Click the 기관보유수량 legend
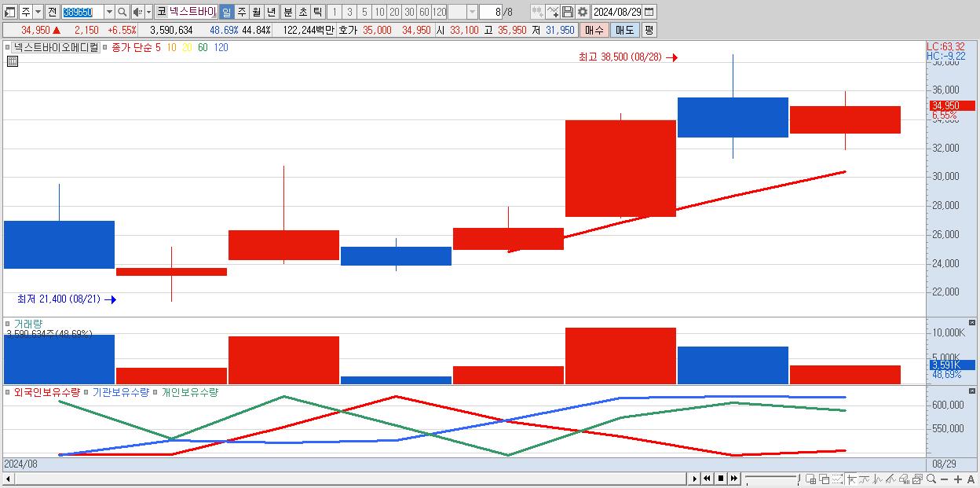The image size is (980, 488). [121, 391]
